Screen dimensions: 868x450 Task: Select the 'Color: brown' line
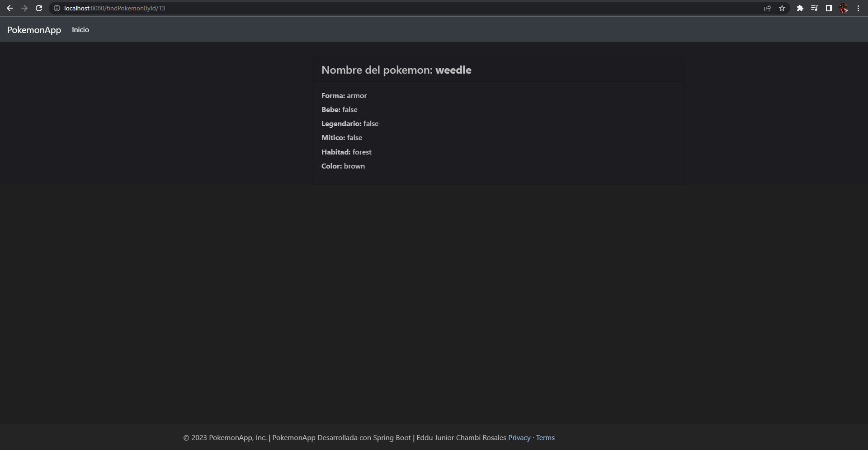click(343, 166)
